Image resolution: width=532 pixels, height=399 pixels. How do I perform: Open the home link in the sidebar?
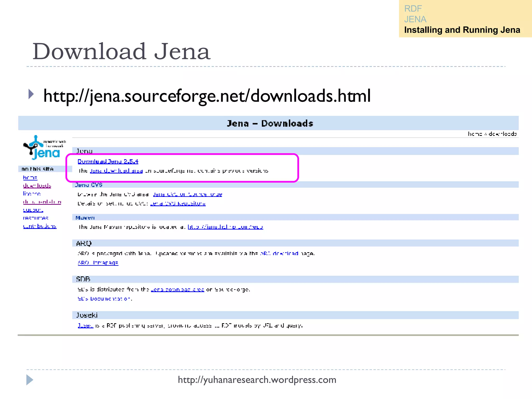30,178
